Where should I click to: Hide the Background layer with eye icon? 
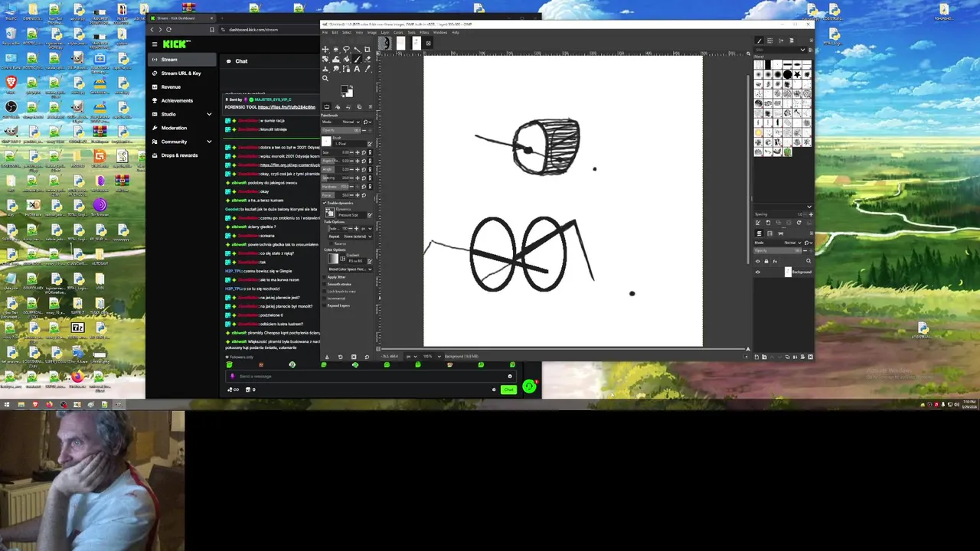[x=758, y=272]
